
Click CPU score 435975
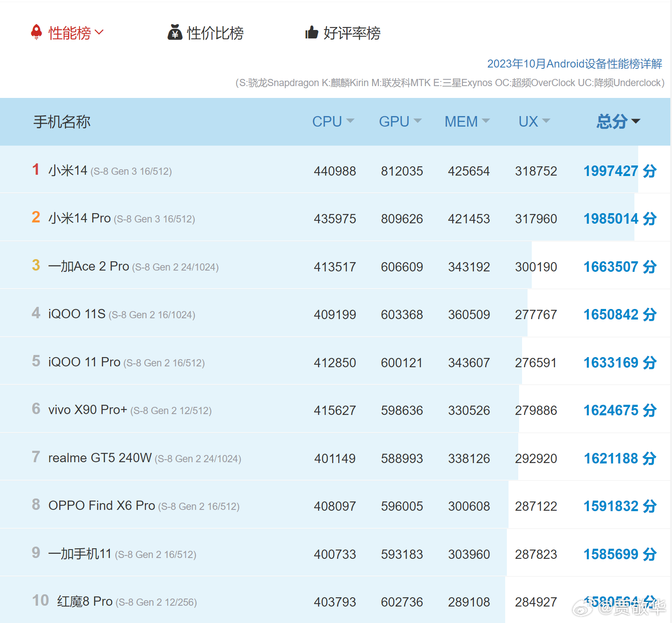335,219
